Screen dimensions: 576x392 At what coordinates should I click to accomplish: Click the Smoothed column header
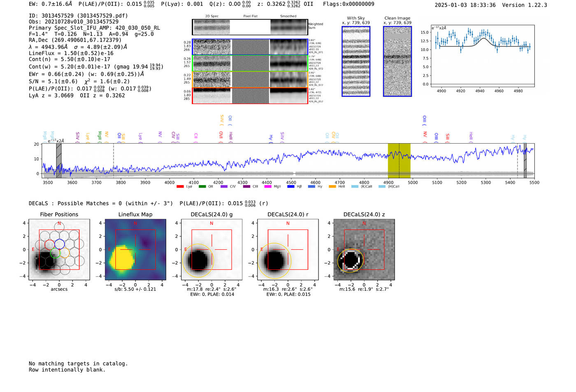(x=288, y=16)
